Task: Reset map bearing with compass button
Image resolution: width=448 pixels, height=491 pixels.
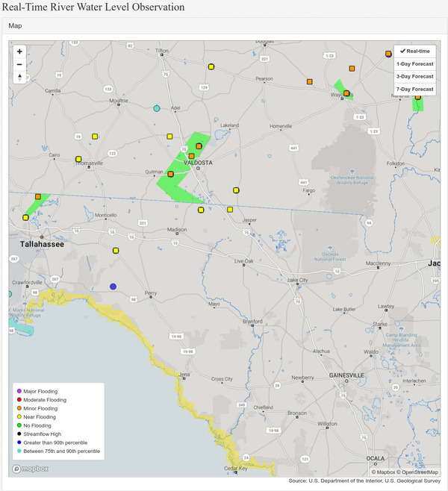Action: pos(19,77)
